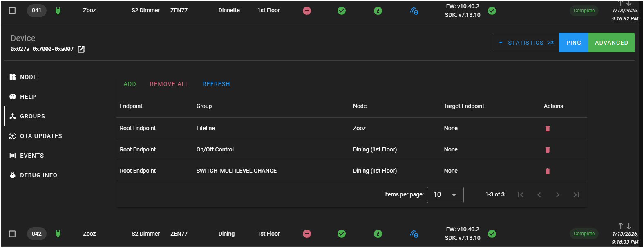The height and width of the screenshot is (248, 644).
Task: Click node 041 Z-Wave Plus signal icon
Action: coord(414,11)
